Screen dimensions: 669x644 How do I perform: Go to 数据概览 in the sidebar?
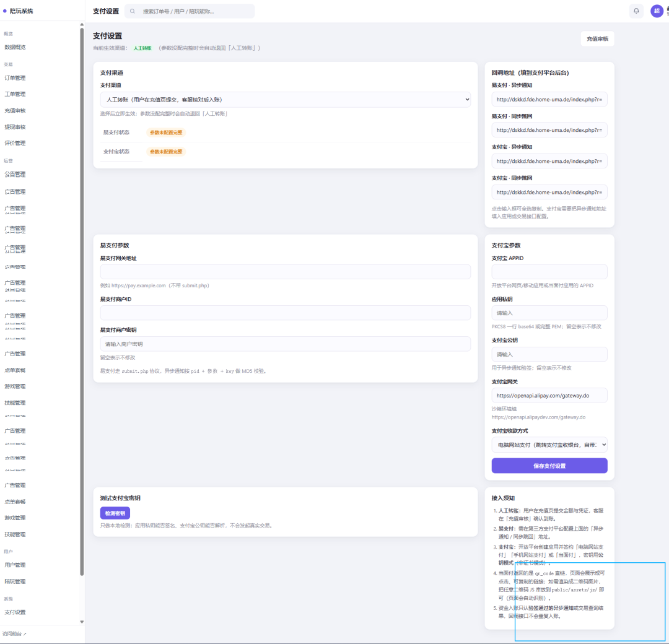(x=15, y=47)
